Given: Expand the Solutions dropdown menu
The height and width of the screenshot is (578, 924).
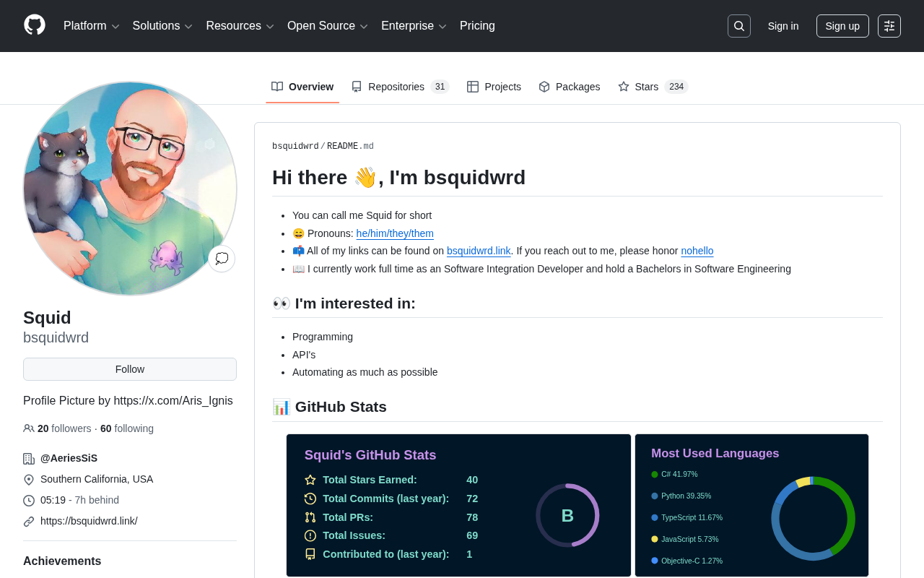Looking at the screenshot, I should [x=162, y=26].
